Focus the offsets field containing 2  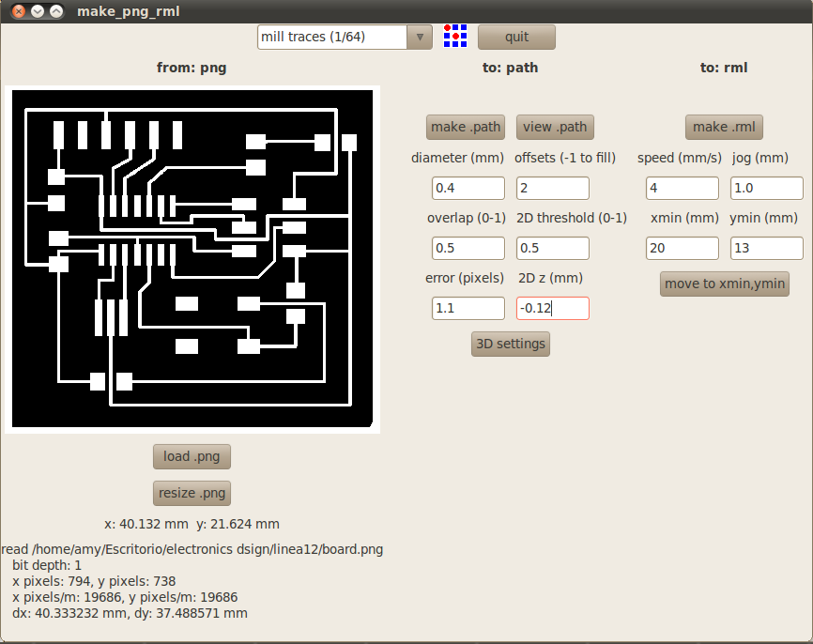click(x=553, y=188)
